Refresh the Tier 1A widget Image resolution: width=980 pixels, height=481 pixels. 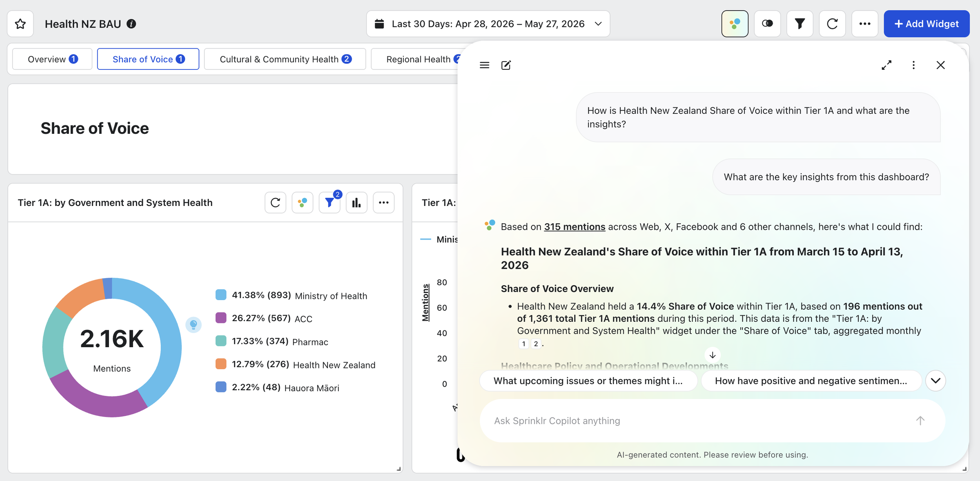click(x=276, y=202)
